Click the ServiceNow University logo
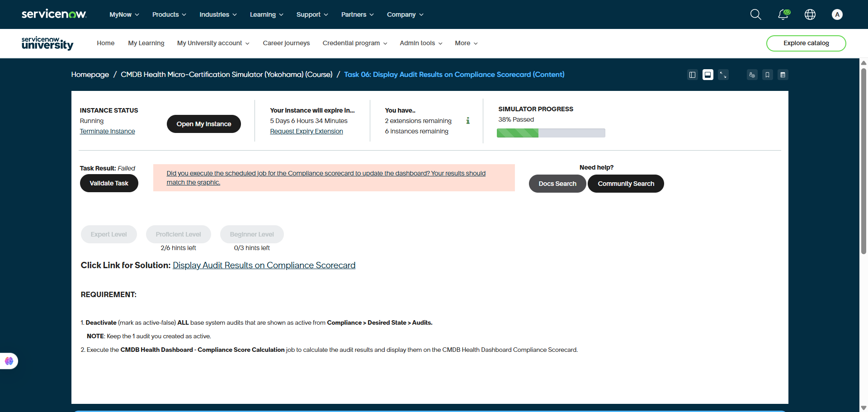 point(47,43)
